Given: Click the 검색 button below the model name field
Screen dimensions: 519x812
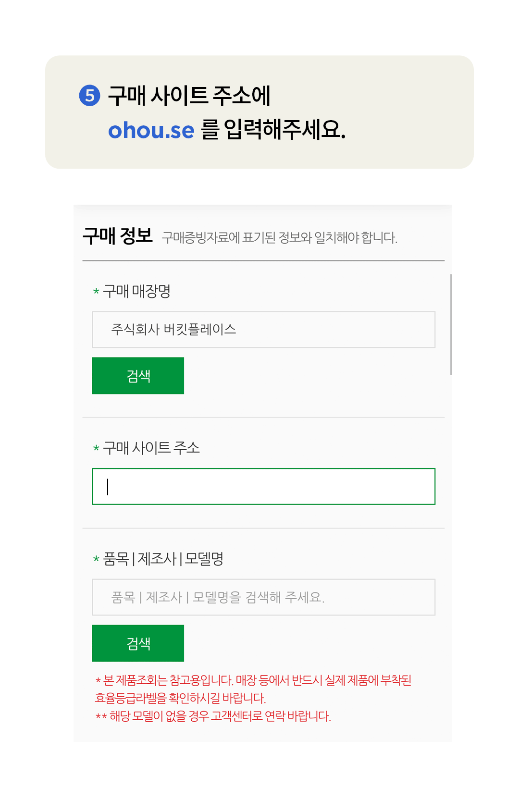Looking at the screenshot, I should click(138, 643).
